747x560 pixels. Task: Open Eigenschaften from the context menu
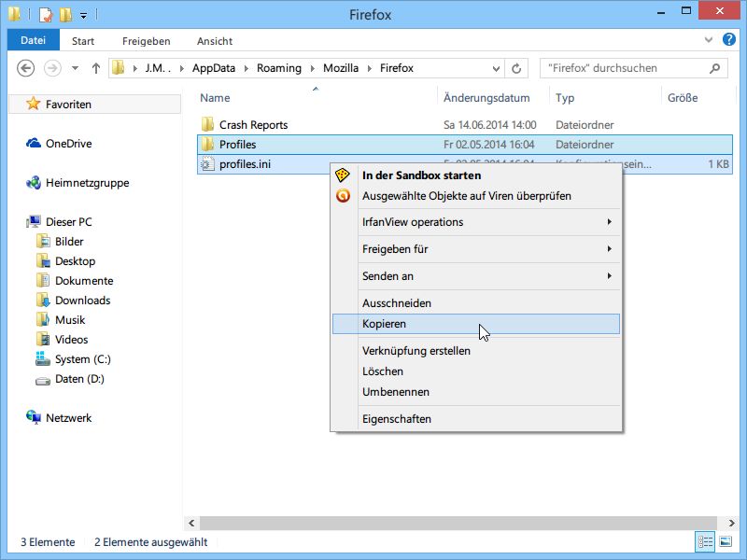click(x=476, y=419)
